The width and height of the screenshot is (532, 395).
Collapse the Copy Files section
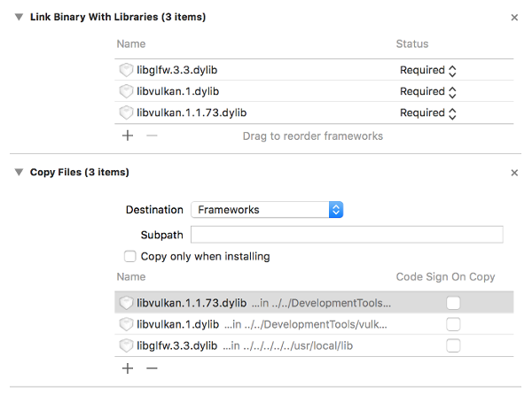[x=19, y=173]
